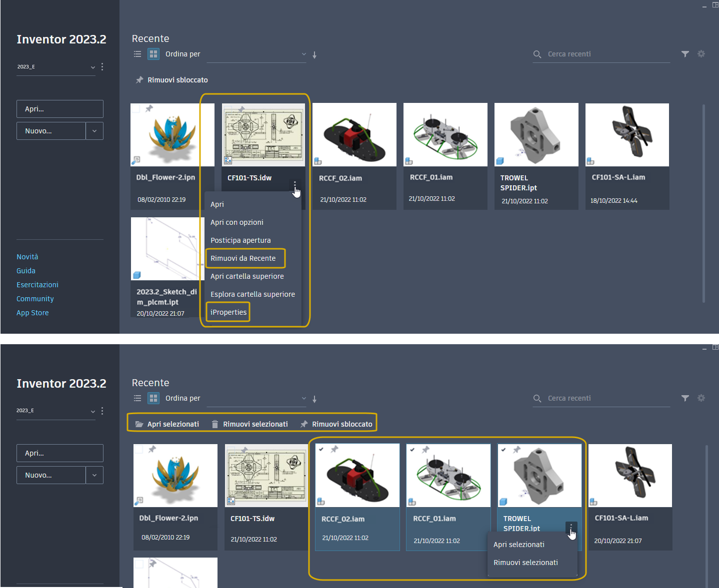Click the pin on TROWEL SPIDER.ipt, lower window
The height and width of the screenshot is (588, 719).
tap(516, 450)
